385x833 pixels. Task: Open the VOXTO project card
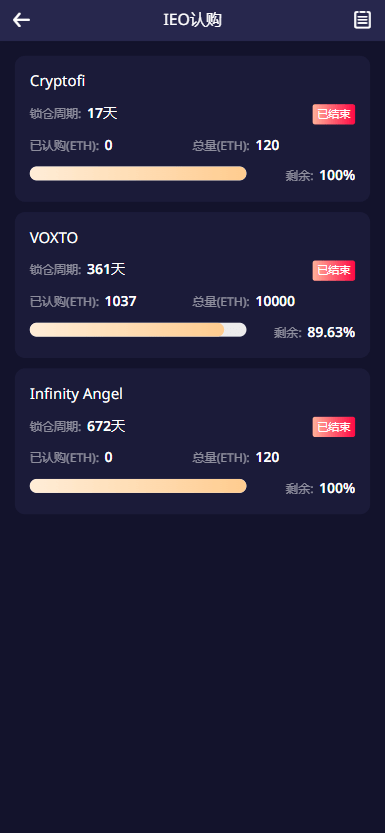(192, 285)
